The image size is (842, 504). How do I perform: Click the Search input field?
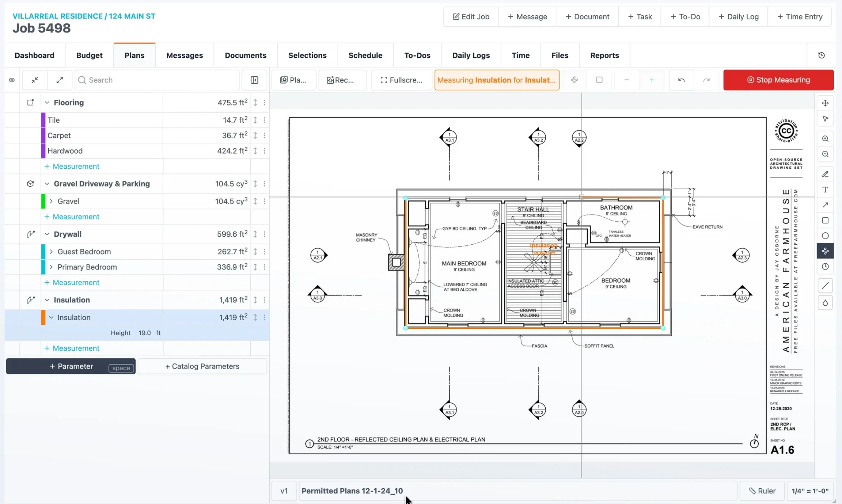coord(157,80)
